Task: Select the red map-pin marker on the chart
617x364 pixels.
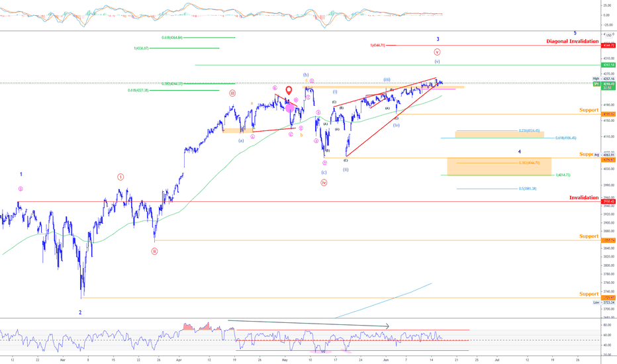Action: click(x=289, y=91)
